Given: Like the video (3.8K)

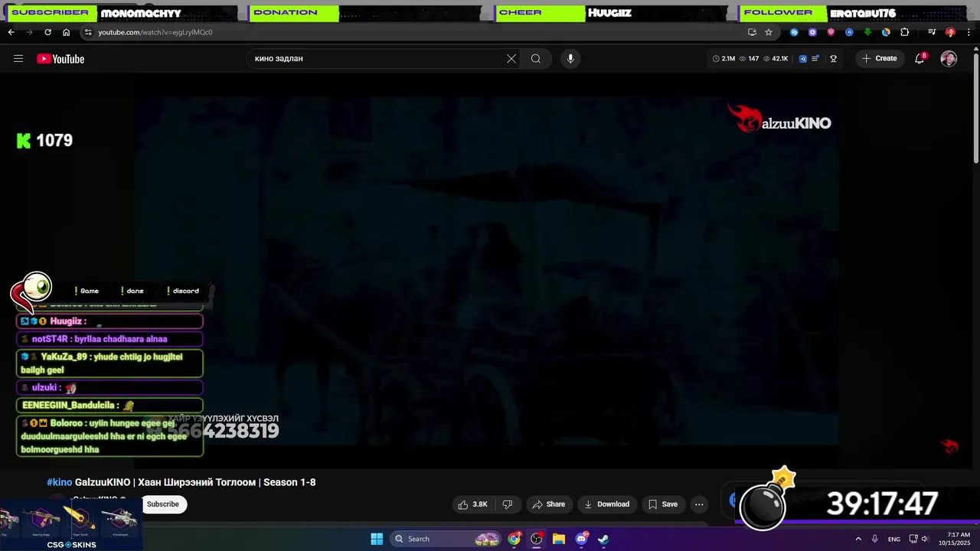Looking at the screenshot, I should [x=472, y=504].
